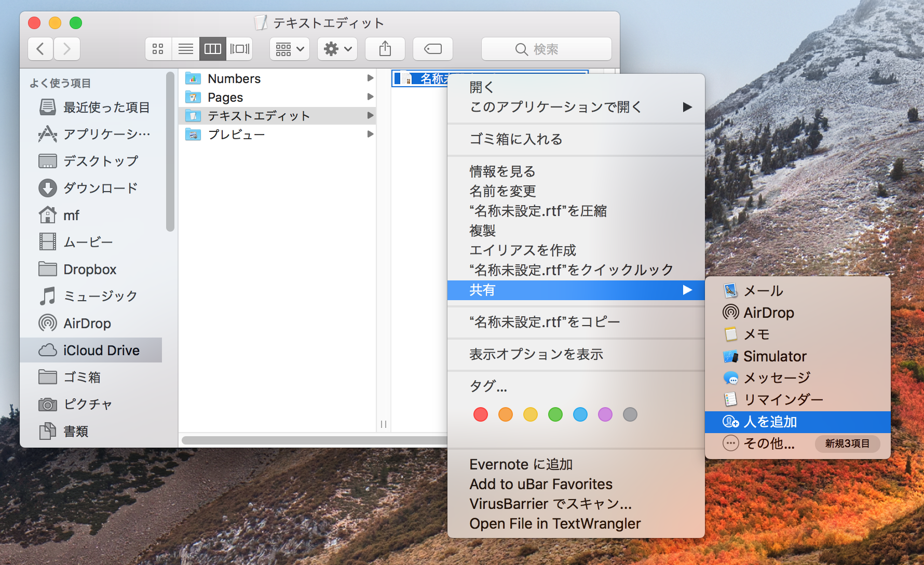
Task: Apply the green tag color
Action: 555,414
